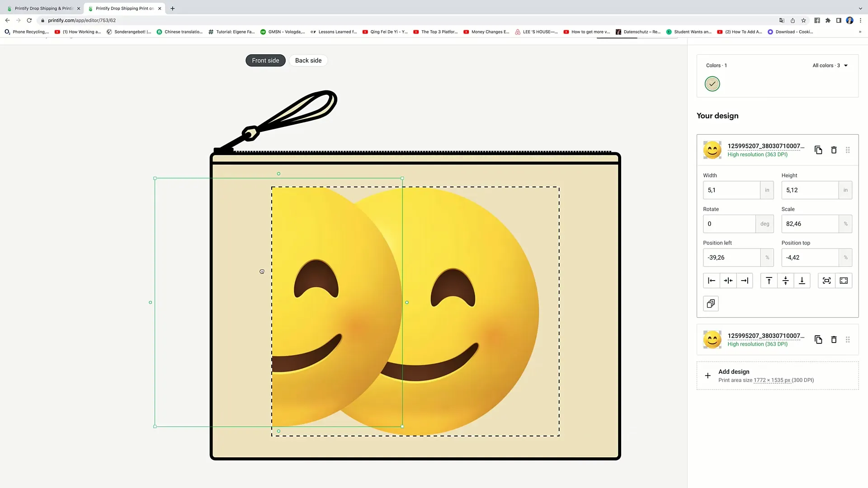Viewport: 868px width, 488px height.
Task: Click Add design to upload artwork
Action: tap(778, 375)
